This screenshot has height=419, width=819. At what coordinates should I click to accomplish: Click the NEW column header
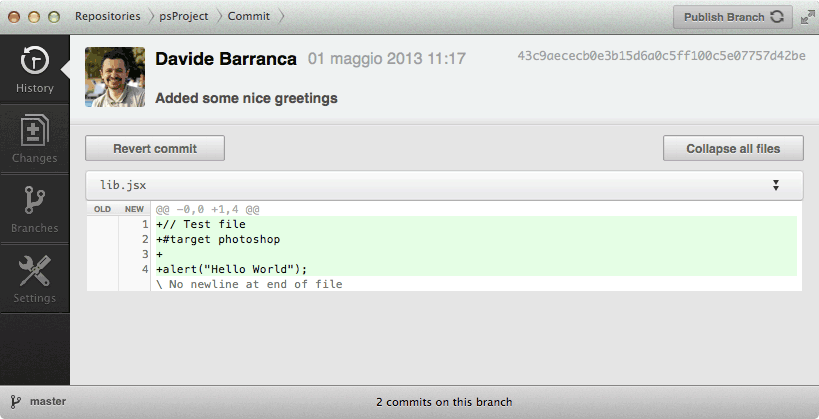click(134, 209)
